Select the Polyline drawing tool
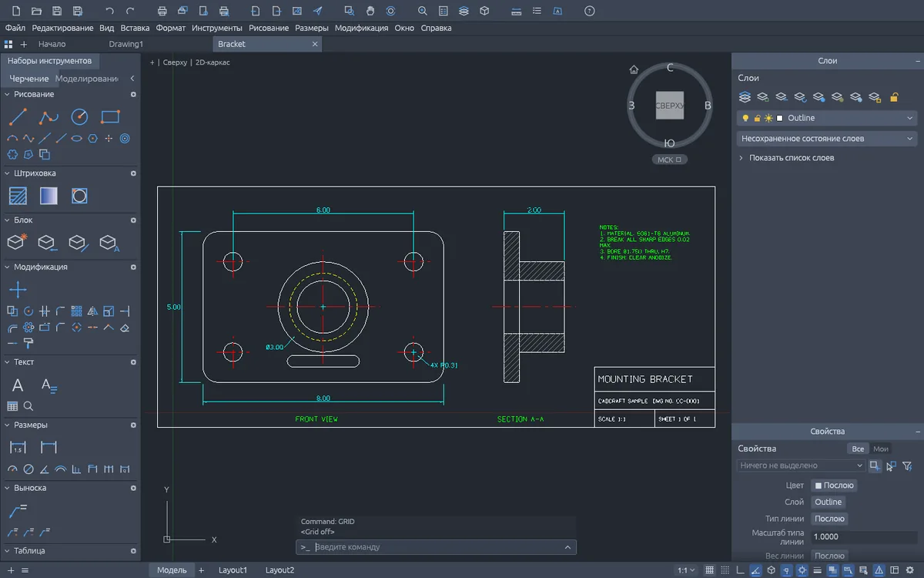924x578 pixels. pos(49,117)
